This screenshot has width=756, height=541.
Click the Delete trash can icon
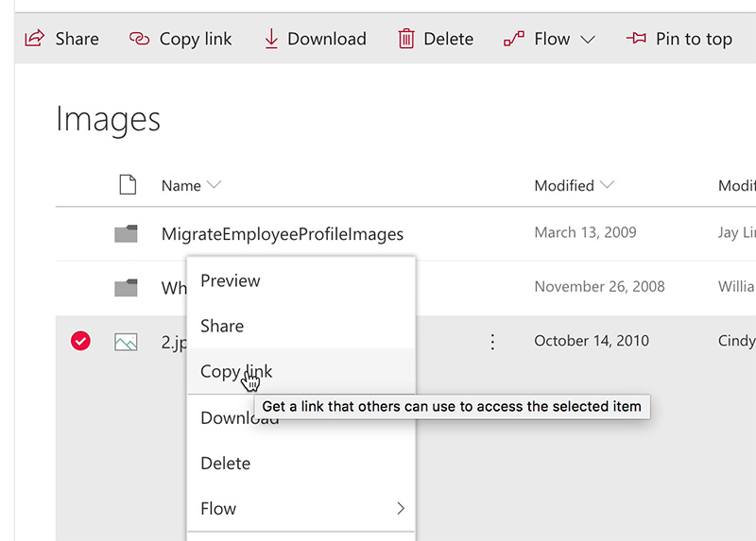[406, 39]
